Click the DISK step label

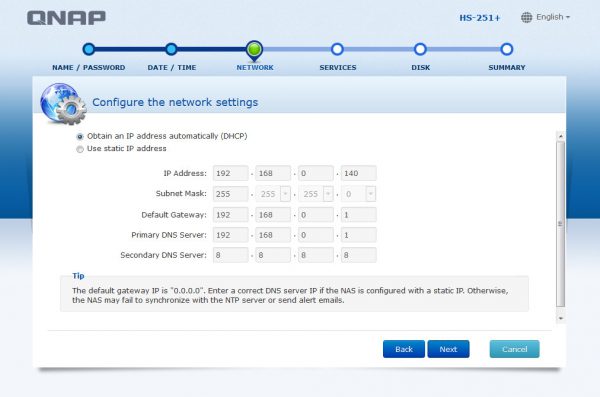(x=421, y=67)
